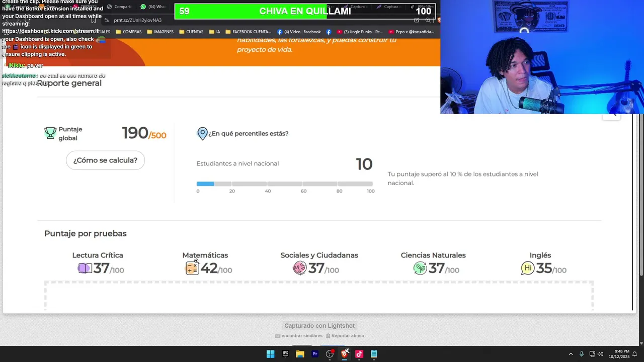Click the '¿Cómo se calcula?' button
The width and height of the screenshot is (644, 362).
(x=105, y=160)
